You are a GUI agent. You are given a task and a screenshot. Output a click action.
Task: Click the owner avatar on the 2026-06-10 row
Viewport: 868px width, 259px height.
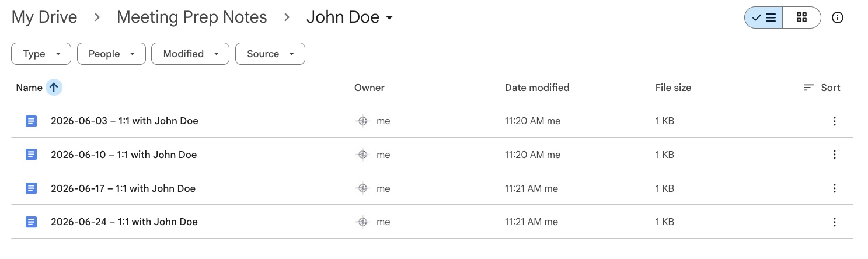362,155
